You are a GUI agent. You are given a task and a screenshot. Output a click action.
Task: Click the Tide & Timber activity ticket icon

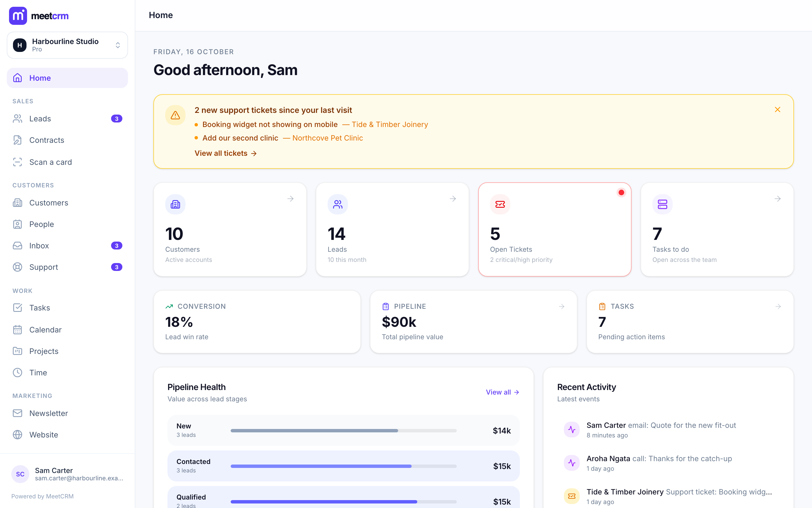(572, 496)
